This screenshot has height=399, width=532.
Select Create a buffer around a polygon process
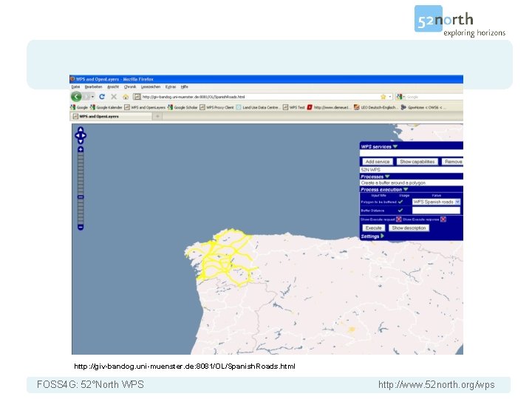(x=412, y=183)
